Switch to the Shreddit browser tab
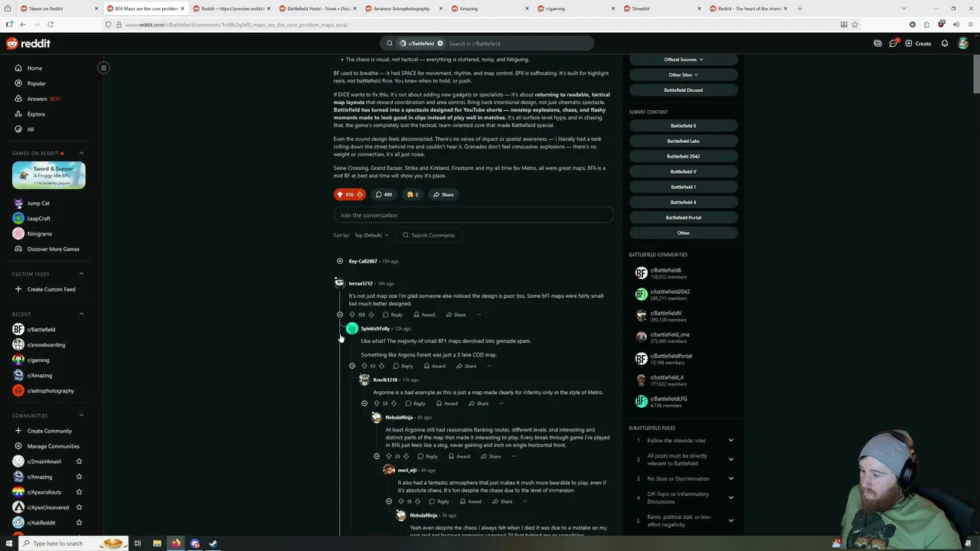 (x=661, y=8)
